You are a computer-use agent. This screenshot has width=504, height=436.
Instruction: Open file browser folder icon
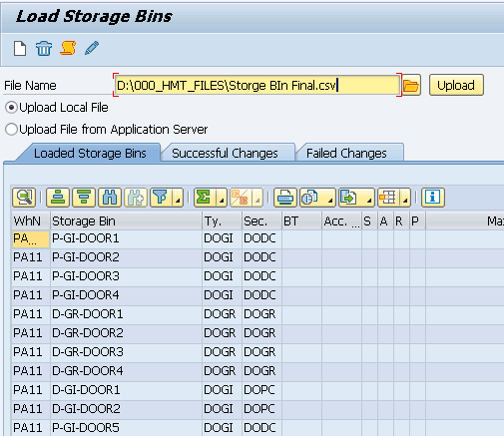tap(411, 86)
